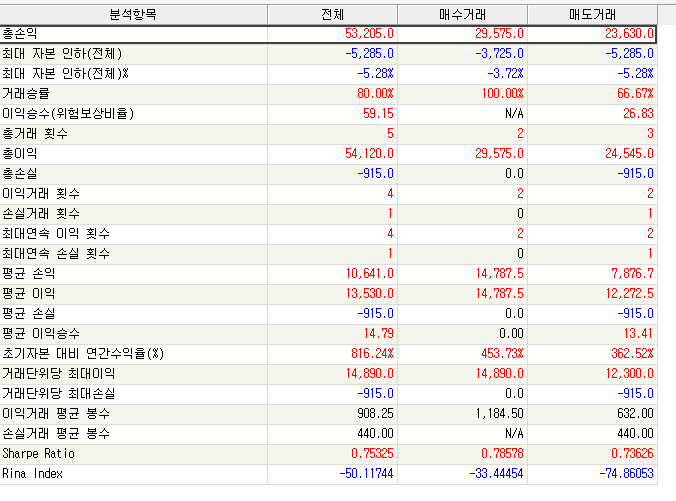This screenshot has width=676, height=501.
Task: Select total trade count 5
Action: 390,134
